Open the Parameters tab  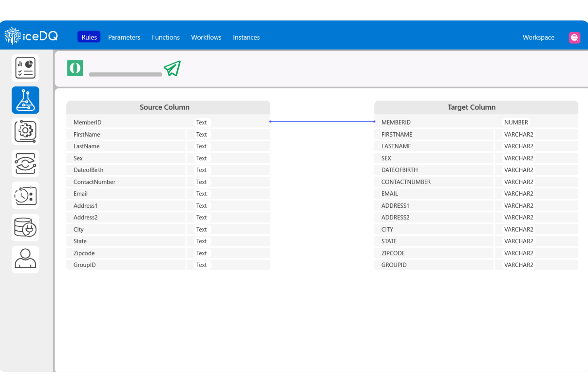pos(124,37)
